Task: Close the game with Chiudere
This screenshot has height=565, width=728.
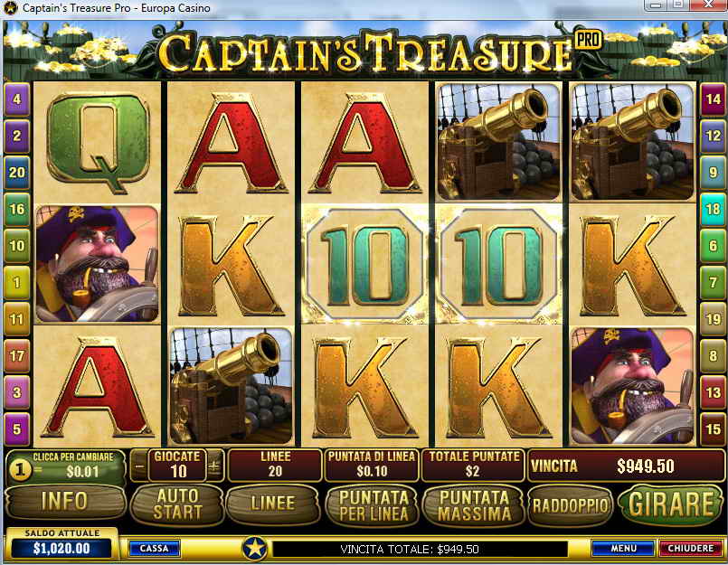Action: click(690, 549)
